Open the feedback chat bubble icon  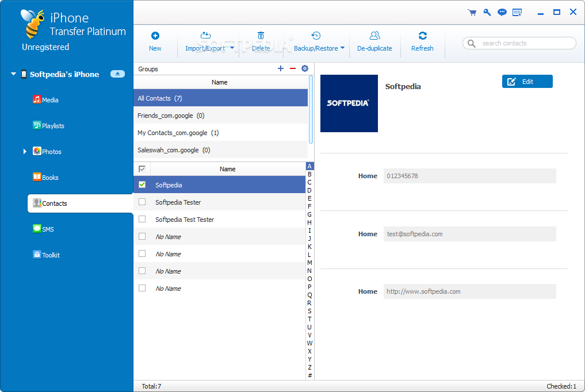(502, 12)
